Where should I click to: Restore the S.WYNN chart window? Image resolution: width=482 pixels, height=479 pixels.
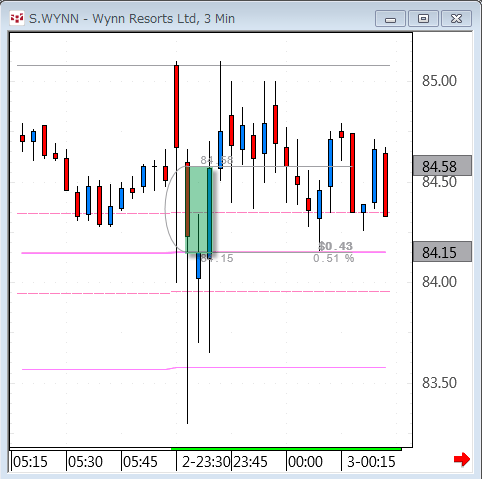tap(423, 18)
